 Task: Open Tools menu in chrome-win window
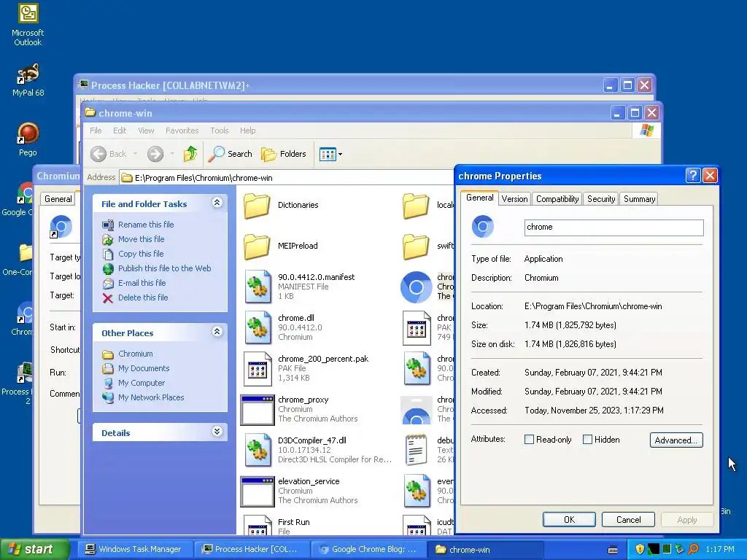220,131
